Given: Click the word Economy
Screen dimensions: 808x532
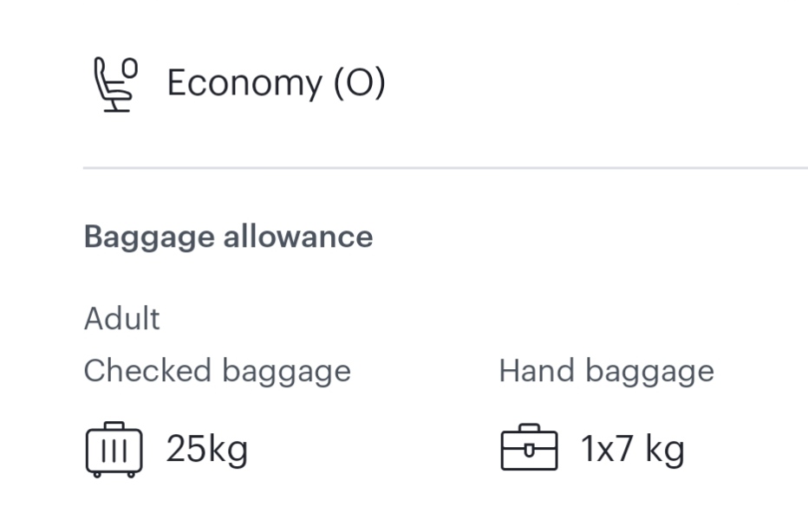Looking at the screenshot, I should (244, 84).
